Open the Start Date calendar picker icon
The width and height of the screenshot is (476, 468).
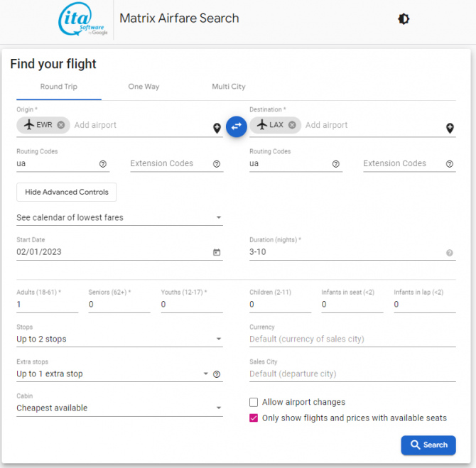tap(217, 252)
